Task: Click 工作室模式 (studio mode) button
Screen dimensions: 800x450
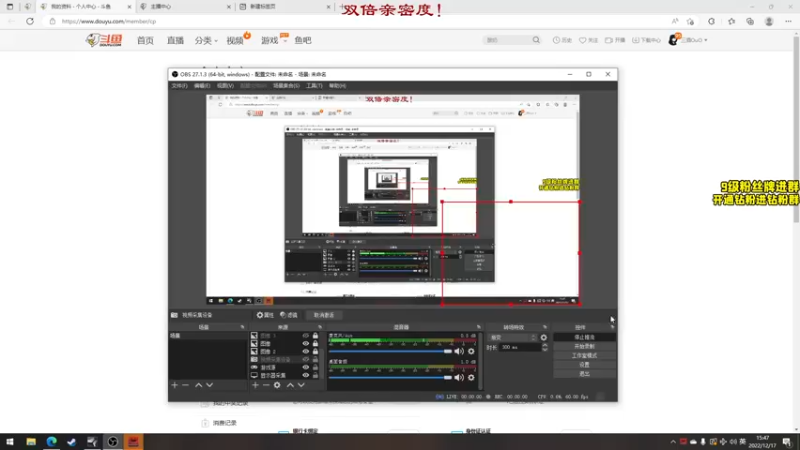Action: (x=584, y=356)
